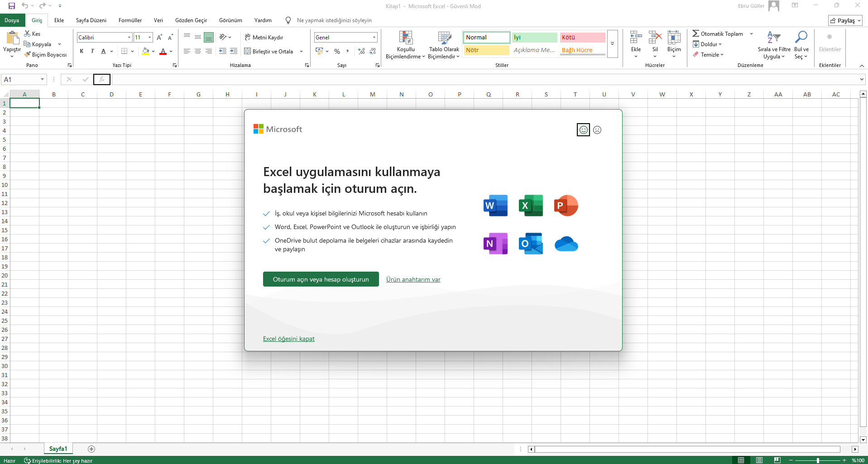Open the Dosya tab
Viewport: 868px width, 464px height.
tap(12, 20)
